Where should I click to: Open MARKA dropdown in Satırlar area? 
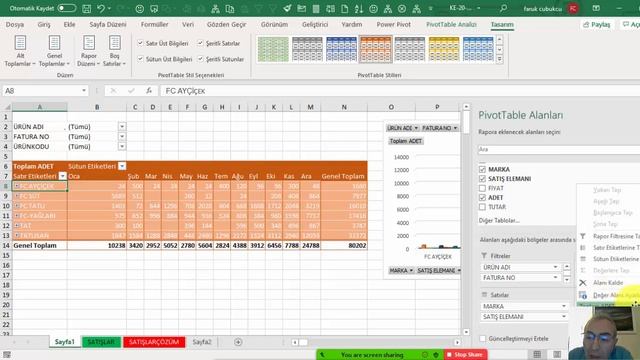(564, 306)
